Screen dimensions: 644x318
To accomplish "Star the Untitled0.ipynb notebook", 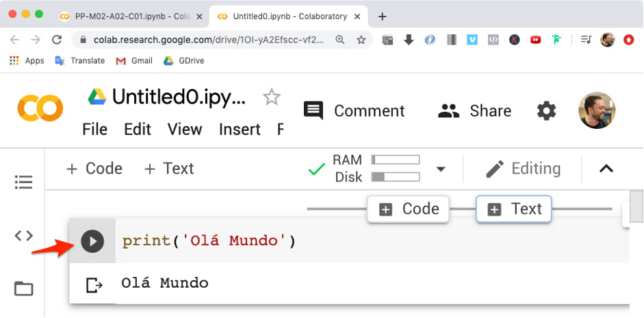I will (272, 97).
